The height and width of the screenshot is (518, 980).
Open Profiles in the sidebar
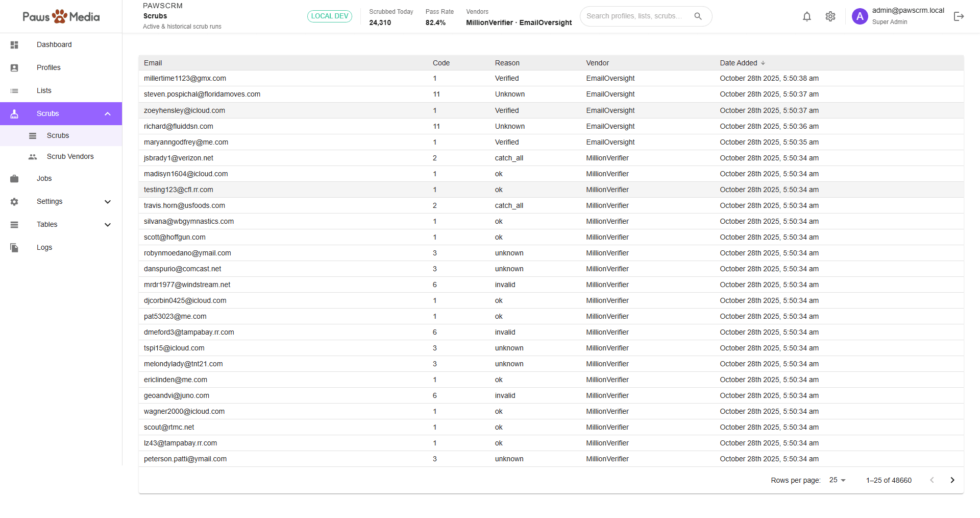point(48,68)
